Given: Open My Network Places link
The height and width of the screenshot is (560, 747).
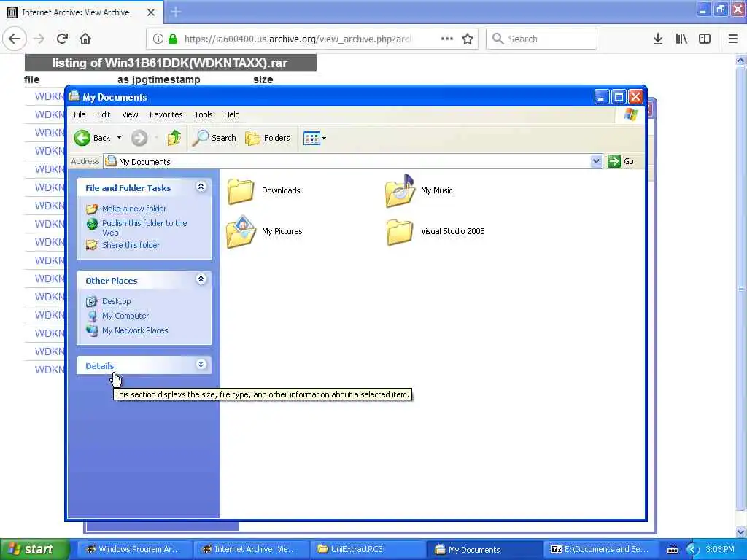Looking at the screenshot, I should click(135, 330).
